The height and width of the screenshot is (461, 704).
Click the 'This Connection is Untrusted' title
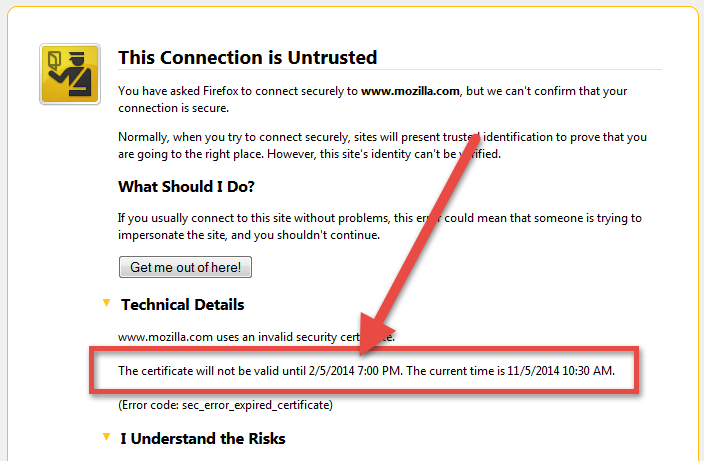tap(247, 57)
